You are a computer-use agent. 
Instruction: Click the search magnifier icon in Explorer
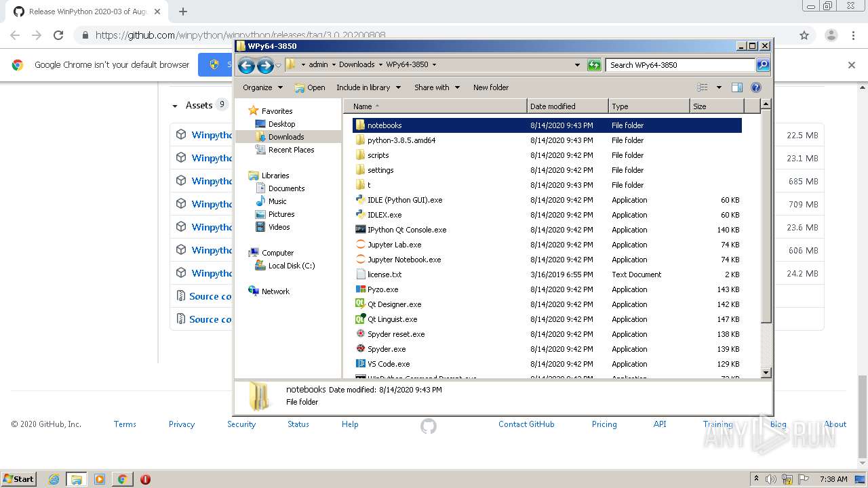[763, 65]
